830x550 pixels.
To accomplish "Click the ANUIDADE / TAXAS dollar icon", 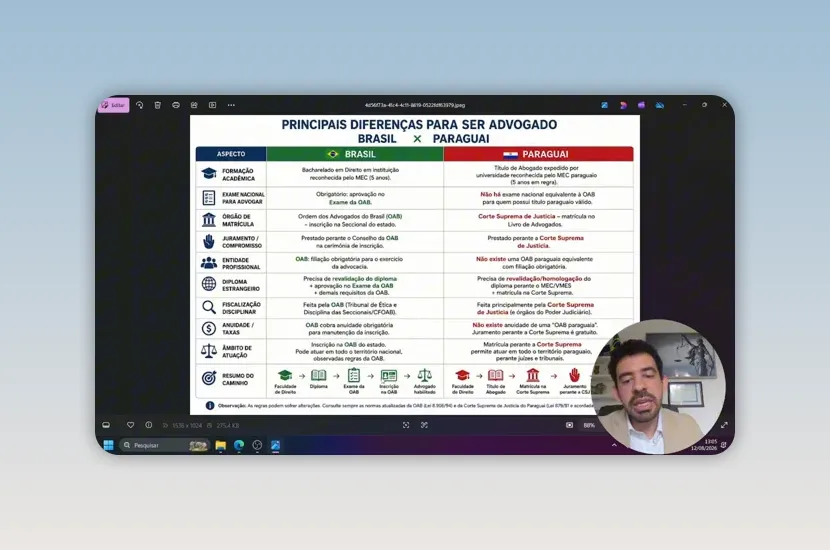I will point(209,328).
